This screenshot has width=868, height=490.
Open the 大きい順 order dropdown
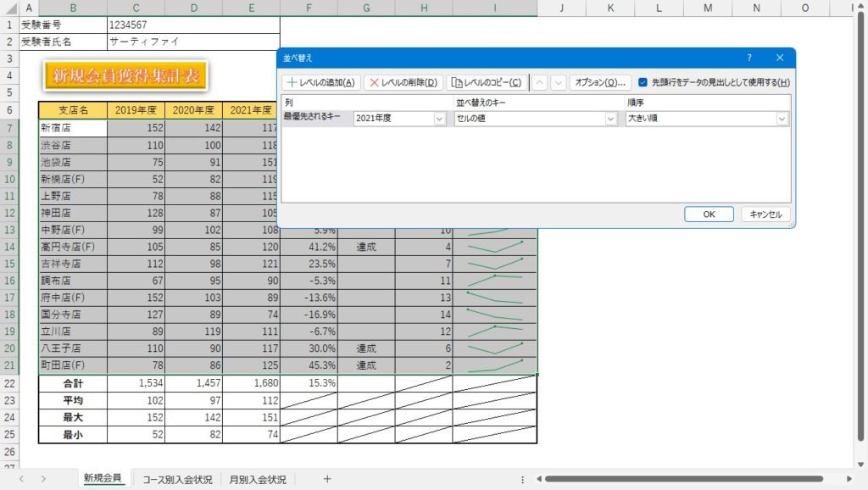781,120
